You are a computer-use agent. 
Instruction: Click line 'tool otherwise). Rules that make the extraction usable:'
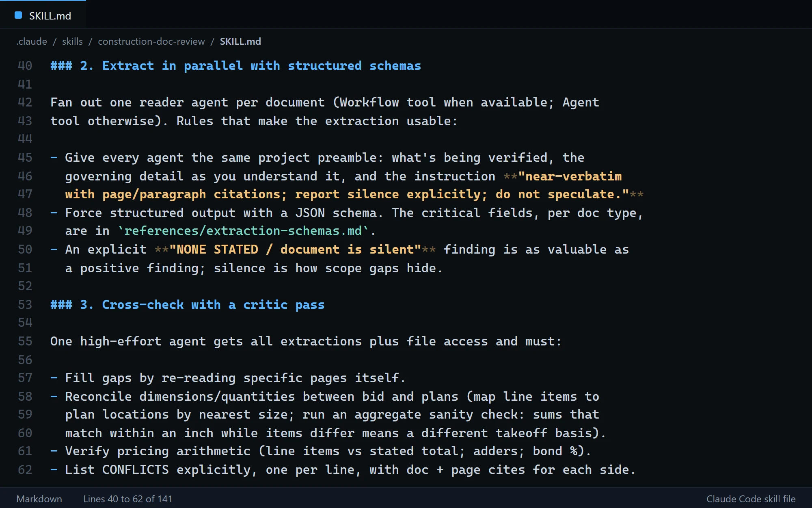click(254, 121)
